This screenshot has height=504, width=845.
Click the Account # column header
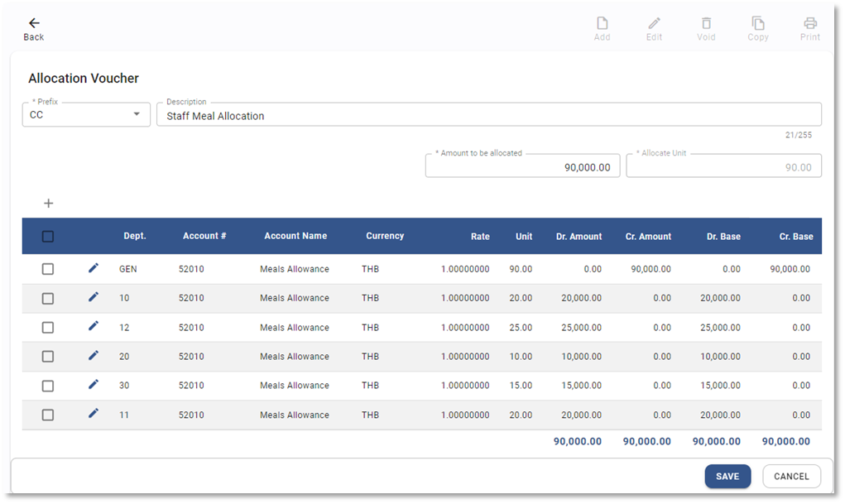tap(204, 236)
